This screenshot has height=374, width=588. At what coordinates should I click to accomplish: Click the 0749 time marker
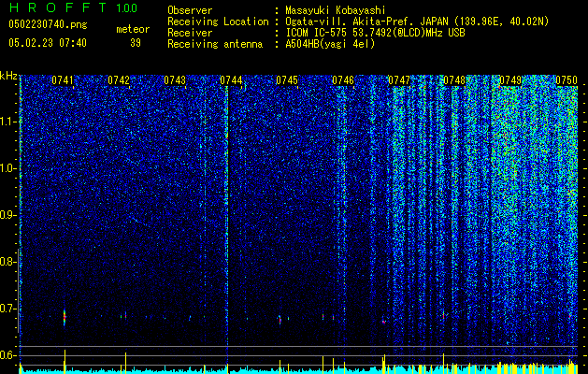click(x=510, y=80)
